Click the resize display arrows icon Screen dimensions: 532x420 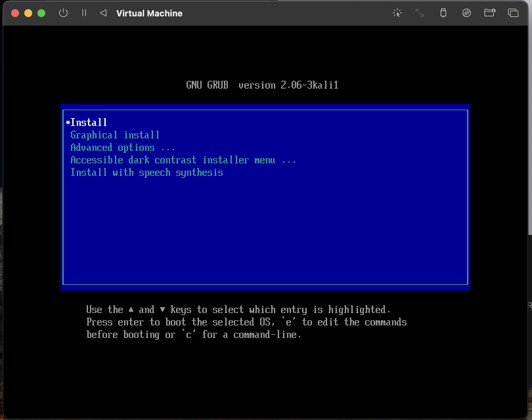pyautogui.click(x=420, y=13)
